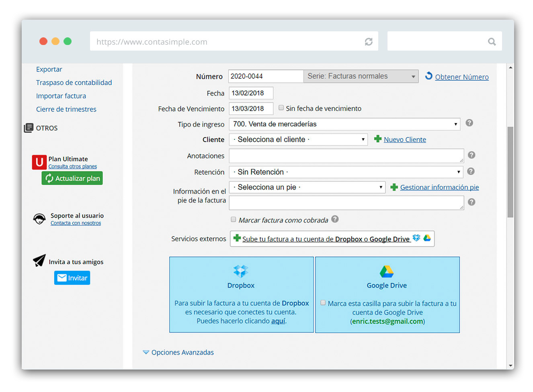Image resolution: width=533 pixels, height=392 pixels.
Task: Click the browser address bar
Action: tap(234, 41)
